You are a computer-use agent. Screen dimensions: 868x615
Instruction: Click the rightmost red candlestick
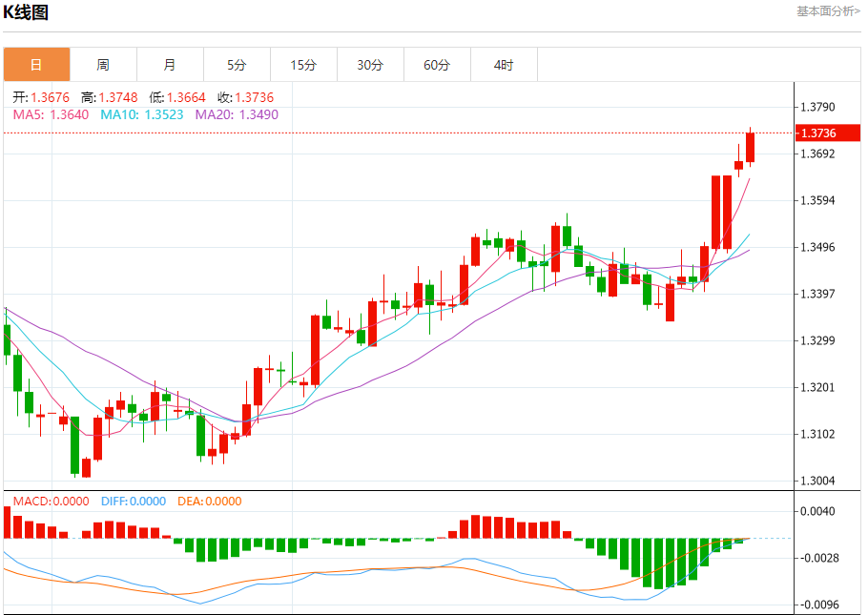751,147
